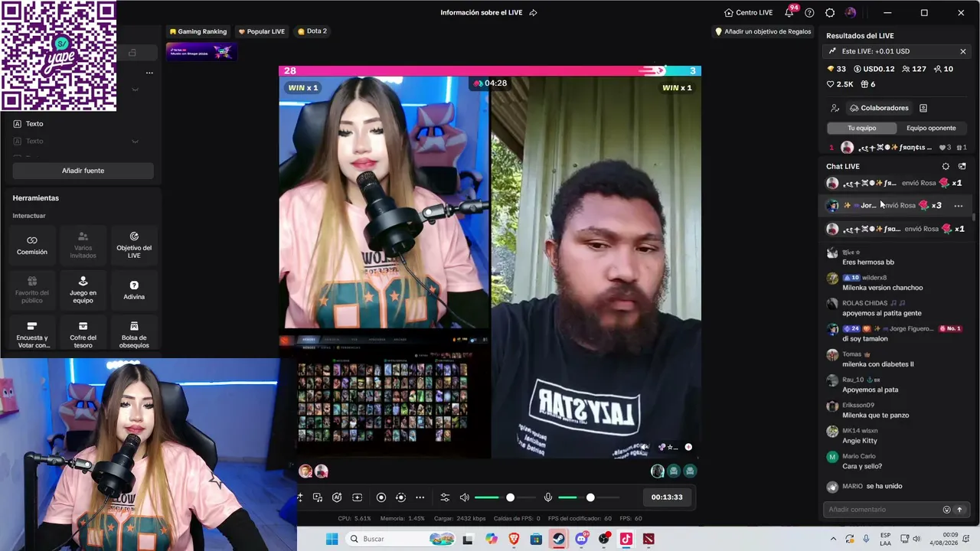The width and height of the screenshot is (980, 551).
Task: Open more options in the control bar
Action: pos(420,497)
